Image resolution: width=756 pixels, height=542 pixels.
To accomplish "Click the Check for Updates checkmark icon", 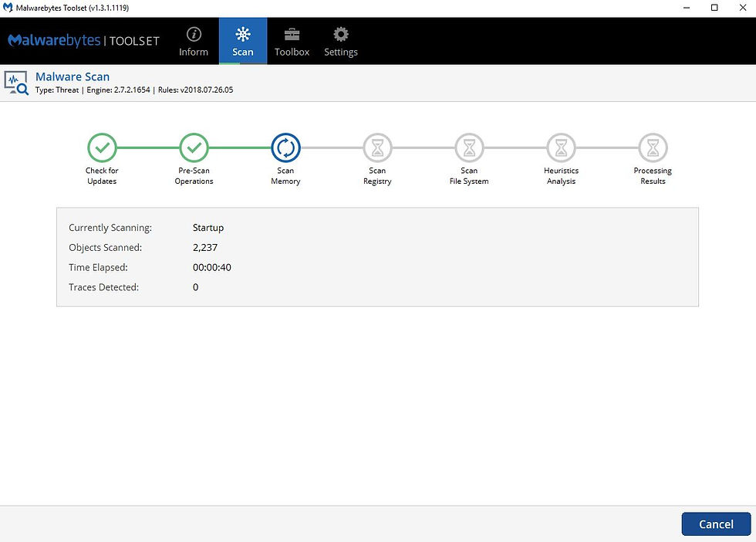I will click(102, 147).
